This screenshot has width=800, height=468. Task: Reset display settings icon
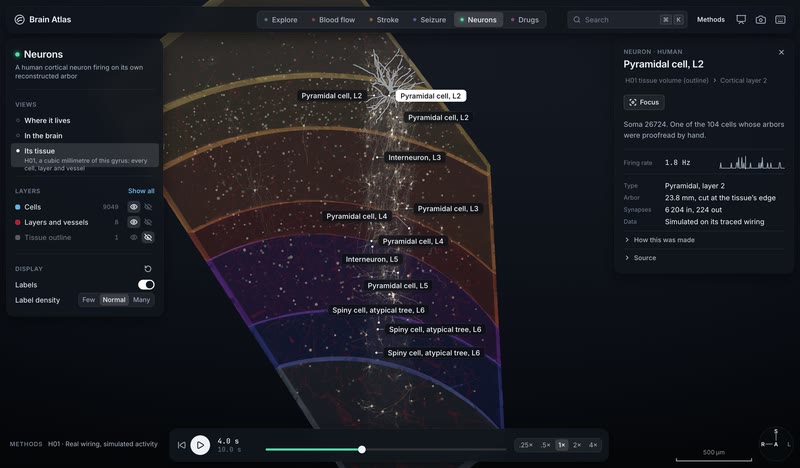point(148,268)
